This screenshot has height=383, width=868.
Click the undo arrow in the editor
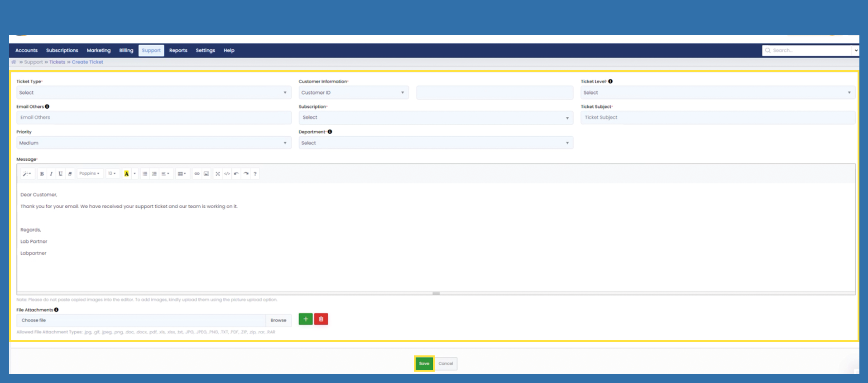click(236, 174)
